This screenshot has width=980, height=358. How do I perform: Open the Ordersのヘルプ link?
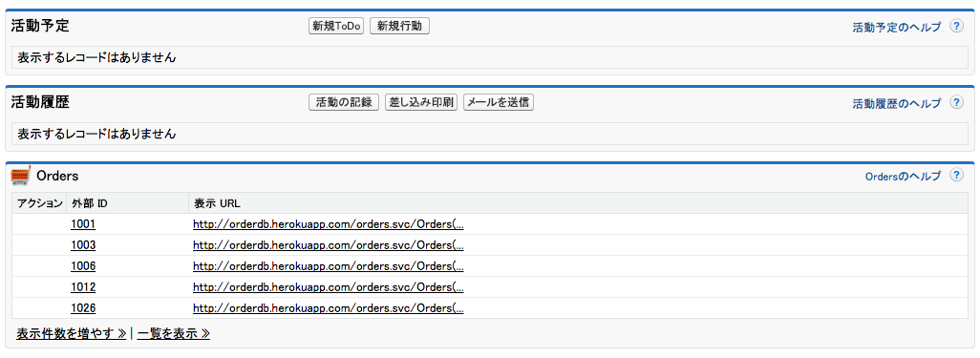tap(903, 177)
